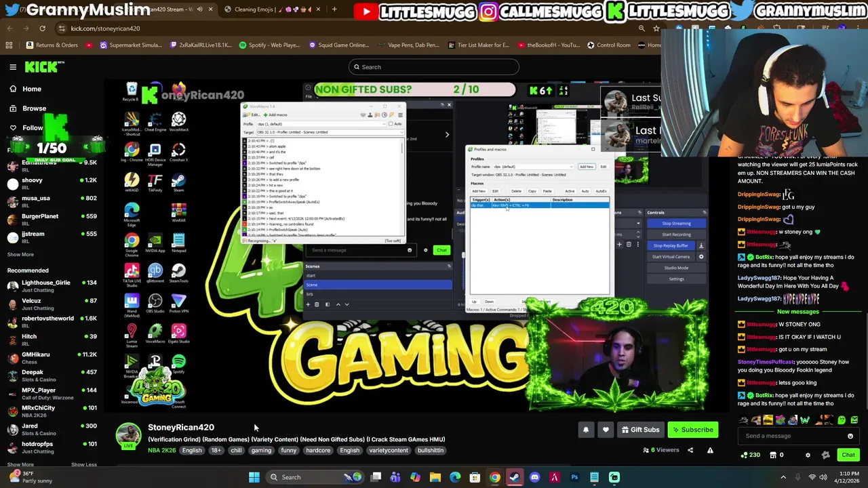This screenshot has width=868, height=488.
Task: Select the hardcore stream tag
Action: [318, 450]
